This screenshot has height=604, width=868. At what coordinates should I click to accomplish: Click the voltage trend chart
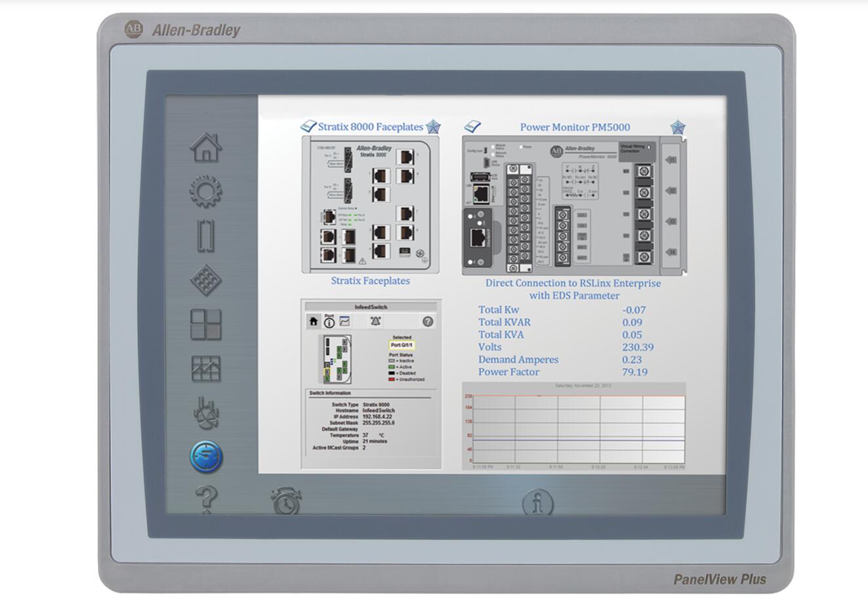(574, 426)
